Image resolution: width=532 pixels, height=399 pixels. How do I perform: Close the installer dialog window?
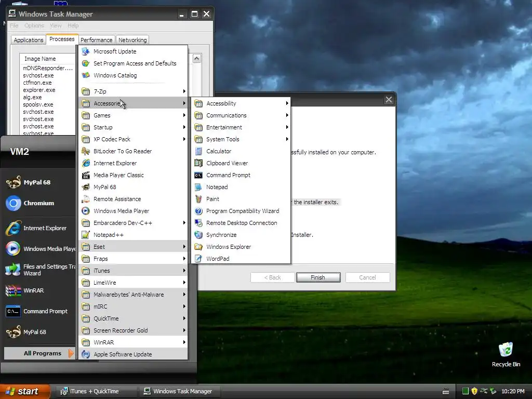389,100
